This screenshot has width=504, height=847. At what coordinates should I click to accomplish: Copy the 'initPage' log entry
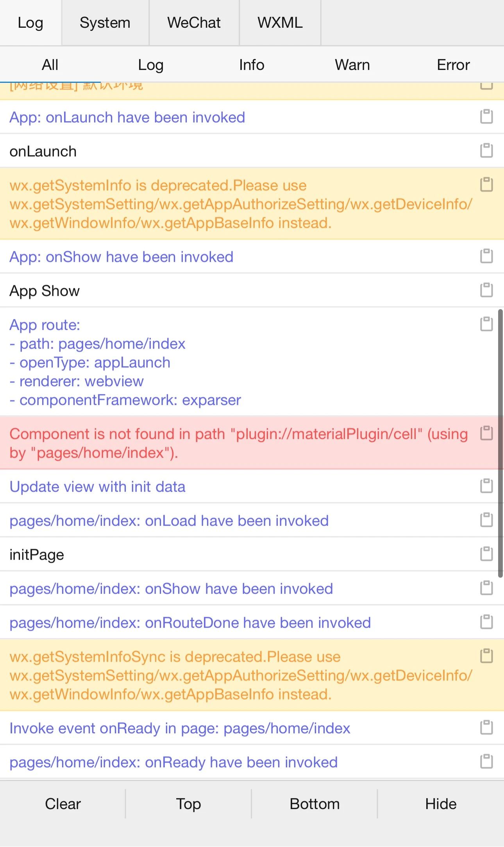click(x=486, y=554)
